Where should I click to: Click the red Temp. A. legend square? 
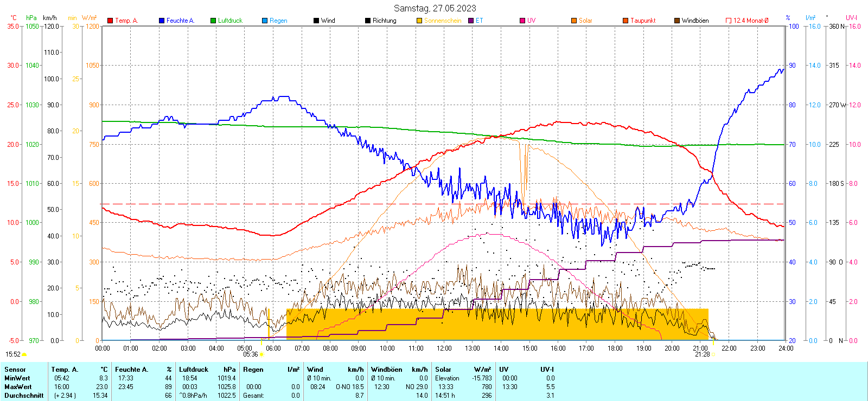click(110, 21)
